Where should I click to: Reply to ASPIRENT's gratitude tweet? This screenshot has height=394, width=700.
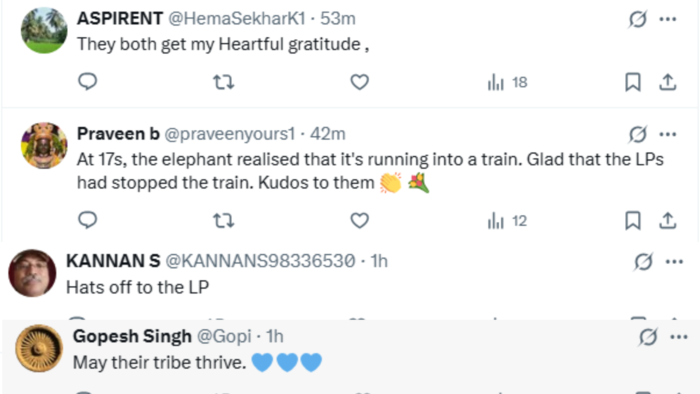(x=88, y=82)
